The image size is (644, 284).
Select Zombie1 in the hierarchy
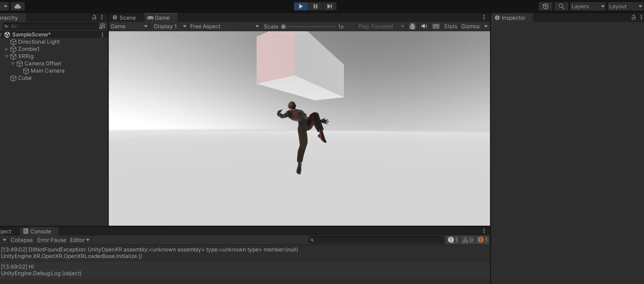[29, 49]
